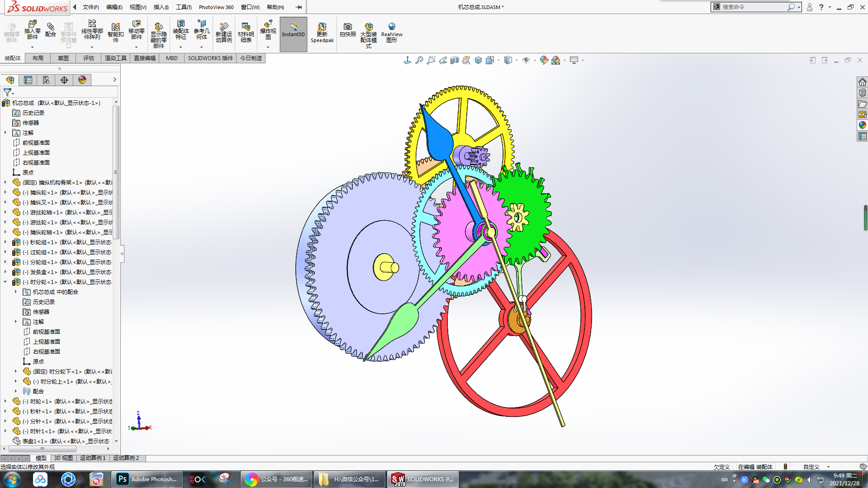Click 自定义 units in status bar

tap(811, 467)
